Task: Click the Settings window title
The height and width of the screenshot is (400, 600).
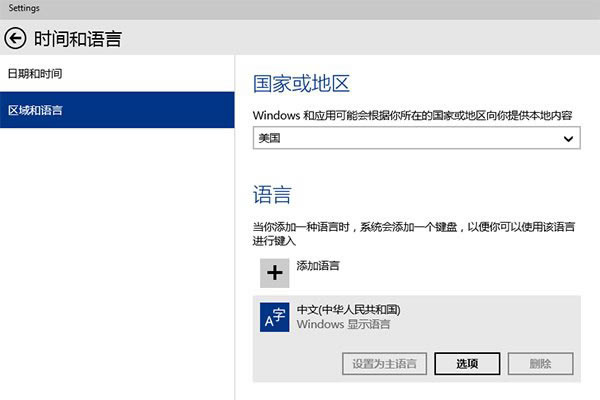Action: click(24, 8)
